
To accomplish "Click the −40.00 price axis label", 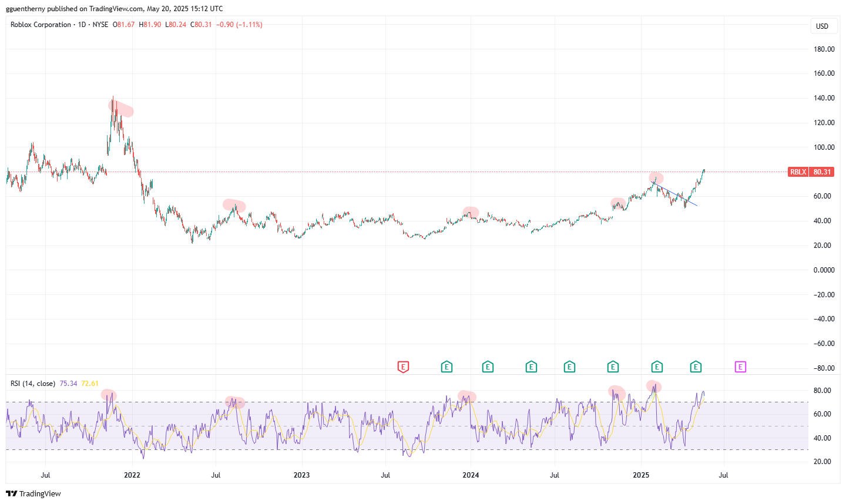I will (824, 319).
